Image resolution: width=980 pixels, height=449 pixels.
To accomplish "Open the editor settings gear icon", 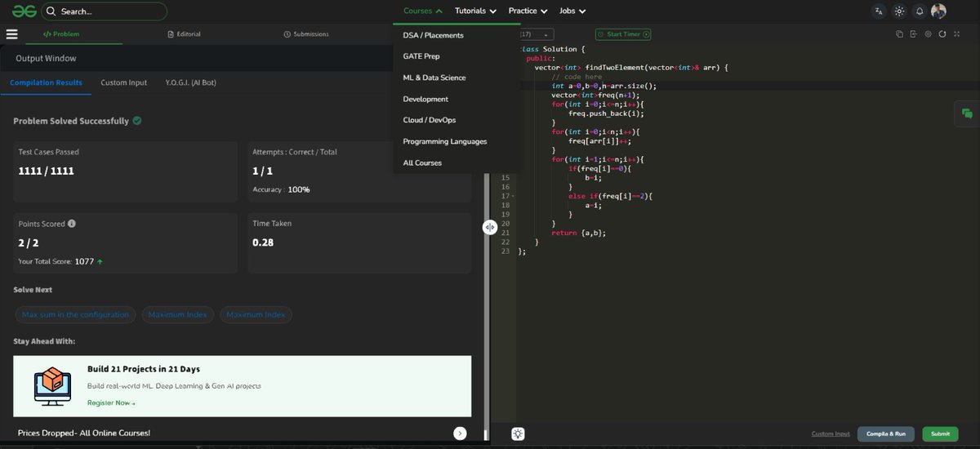I will point(928,34).
